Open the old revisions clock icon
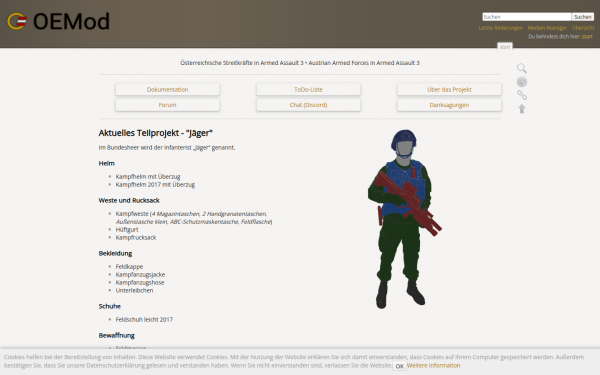The image size is (600, 375). click(x=522, y=82)
